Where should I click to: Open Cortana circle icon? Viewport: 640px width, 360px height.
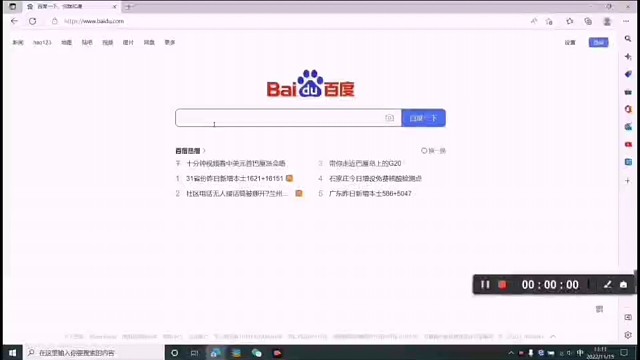tap(174, 353)
